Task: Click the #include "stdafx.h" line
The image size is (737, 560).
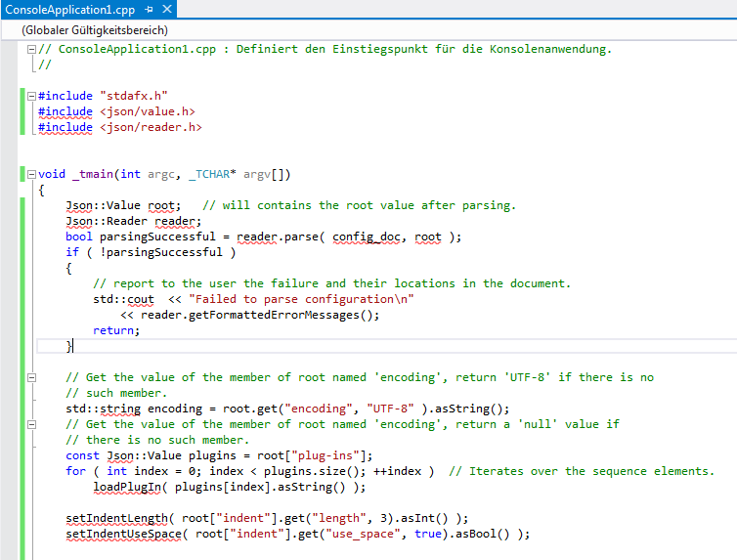Action: pos(103,96)
